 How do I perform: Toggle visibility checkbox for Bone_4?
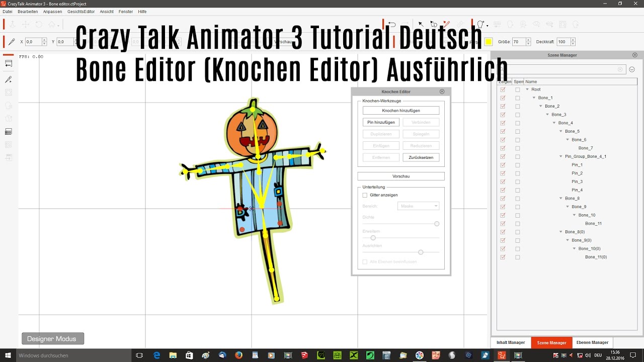click(503, 123)
